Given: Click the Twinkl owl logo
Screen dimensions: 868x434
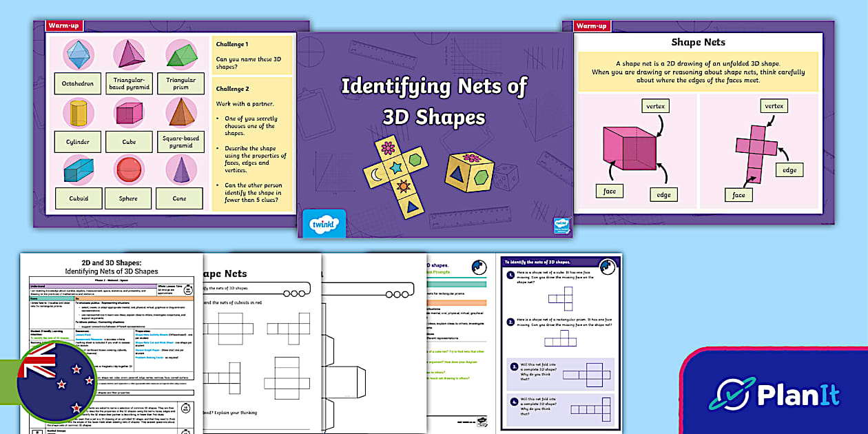Looking at the screenshot, I should 323,223.
